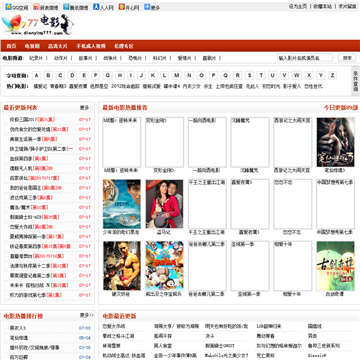This screenshot has height=360, width=360.
Task: Expand 更多 in the 电影热播排行榜 panel
Action: click(x=86, y=315)
